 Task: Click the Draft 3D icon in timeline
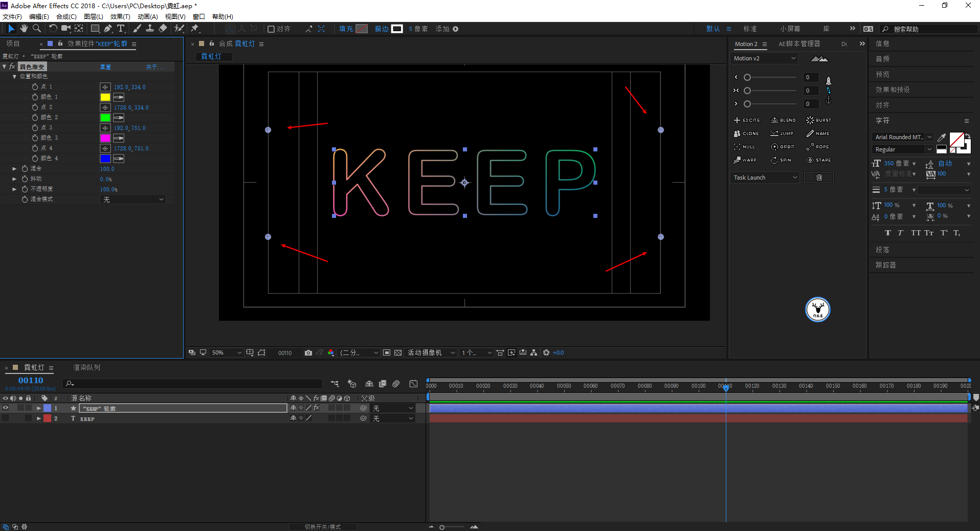(x=352, y=384)
